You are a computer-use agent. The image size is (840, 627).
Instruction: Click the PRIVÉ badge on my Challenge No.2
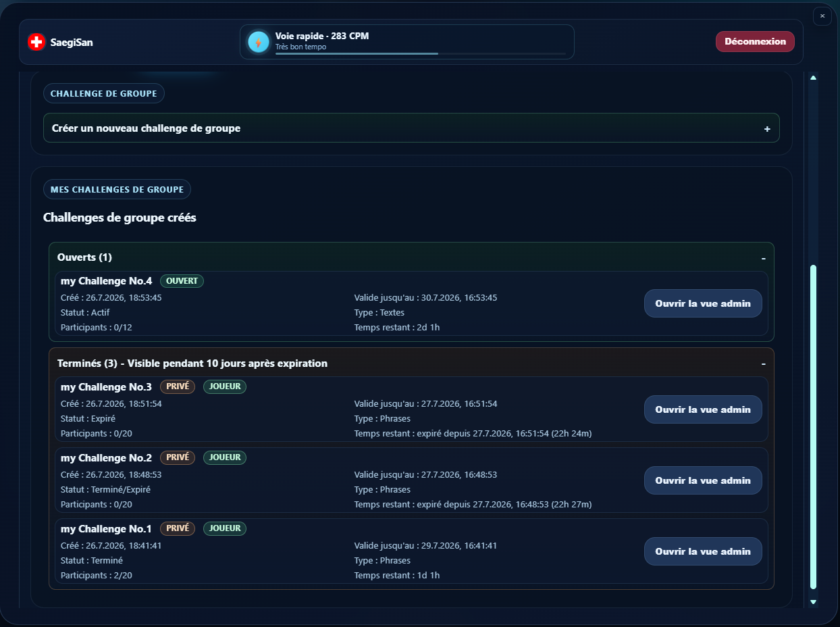[178, 457]
